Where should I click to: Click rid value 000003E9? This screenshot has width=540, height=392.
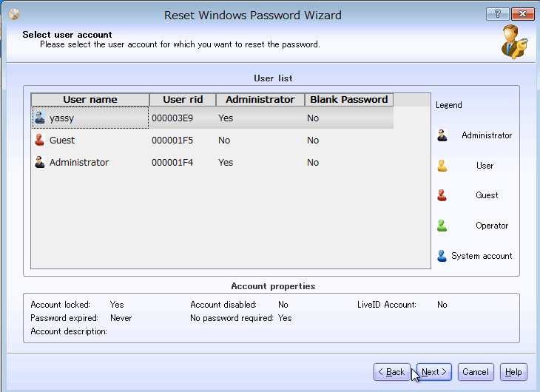(172, 118)
